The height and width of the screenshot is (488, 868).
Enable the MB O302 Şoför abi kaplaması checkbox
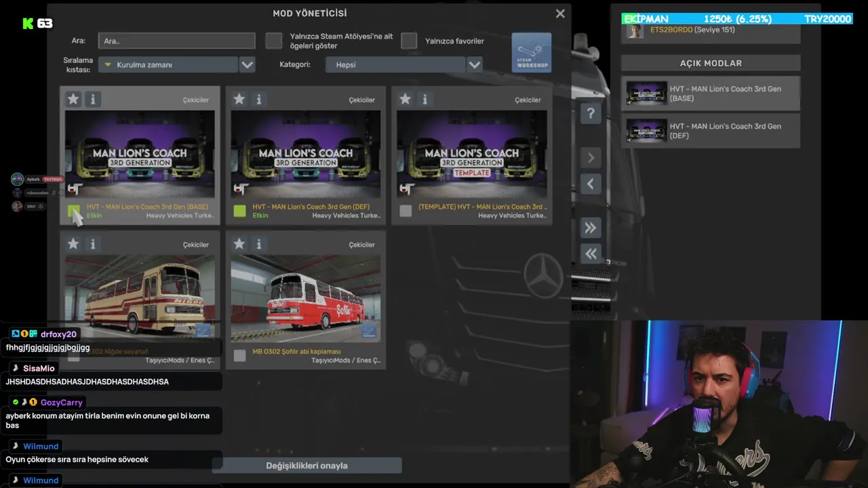pos(239,356)
